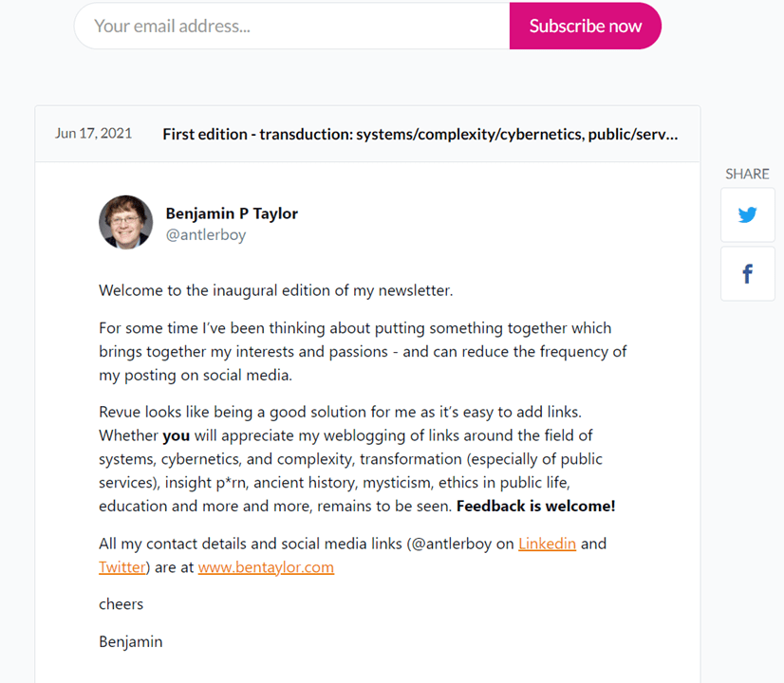Share the edition on Twitter
The width and height of the screenshot is (784, 683).
(747, 214)
